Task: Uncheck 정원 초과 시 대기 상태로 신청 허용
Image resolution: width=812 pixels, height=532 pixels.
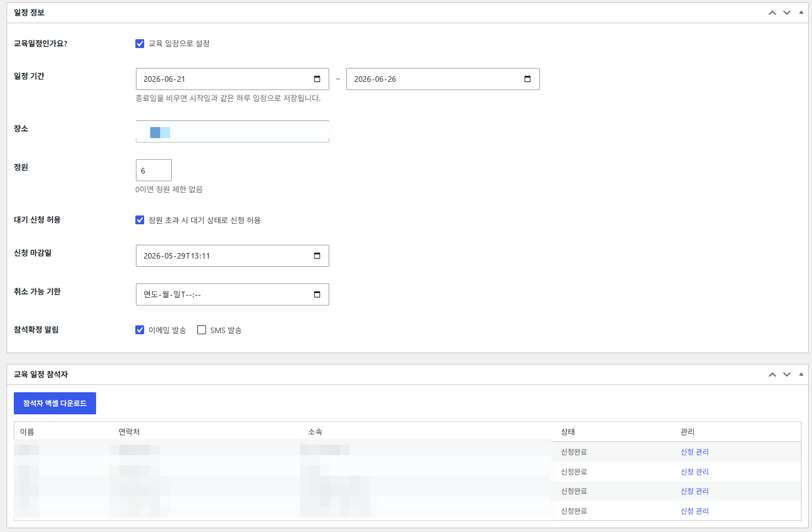Action: (140, 220)
